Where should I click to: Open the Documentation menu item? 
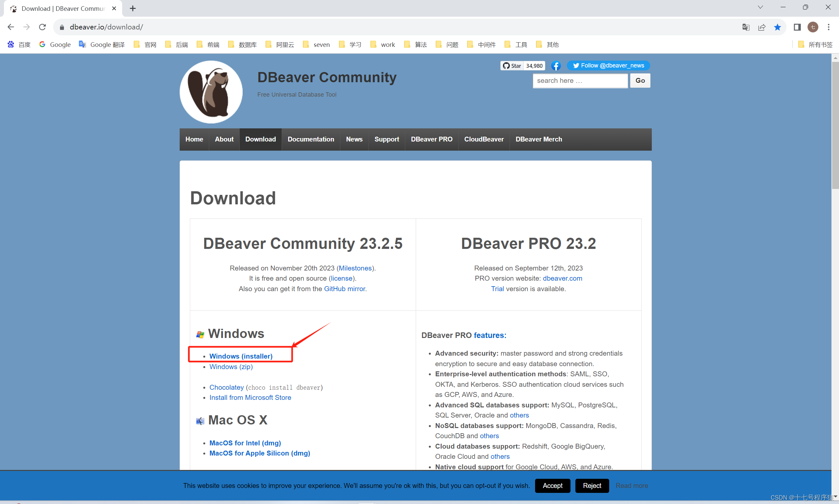pyautogui.click(x=311, y=139)
